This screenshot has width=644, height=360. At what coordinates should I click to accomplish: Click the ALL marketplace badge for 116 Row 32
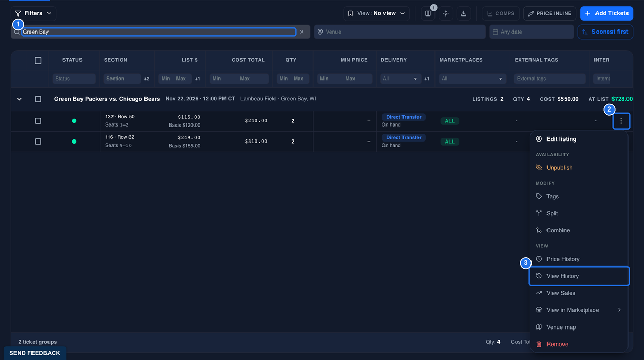[450, 142]
